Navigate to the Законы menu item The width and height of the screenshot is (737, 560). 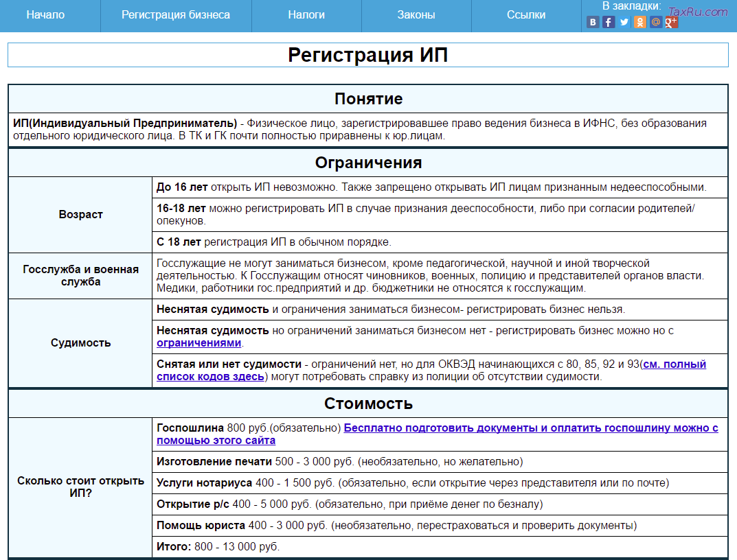pos(416,15)
